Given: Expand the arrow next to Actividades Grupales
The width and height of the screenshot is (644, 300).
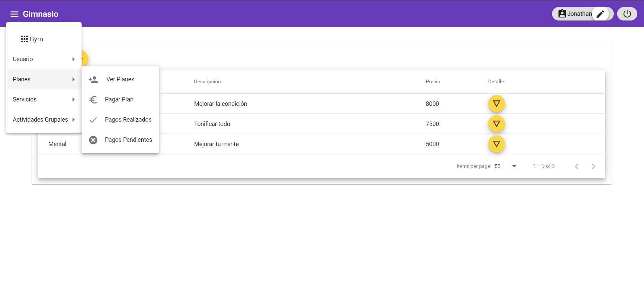Looking at the screenshot, I should click(73, 120).
